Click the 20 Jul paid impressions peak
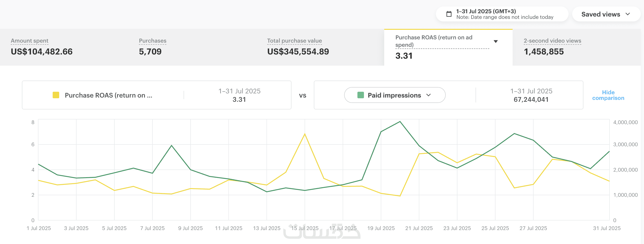Screen dimensions: 644x244 pos(400,122)
